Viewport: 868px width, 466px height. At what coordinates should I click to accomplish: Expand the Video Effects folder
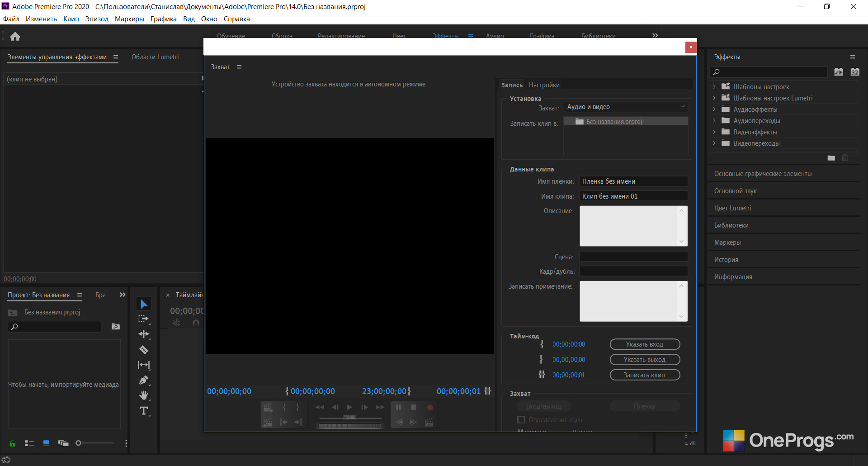(714, 132)
